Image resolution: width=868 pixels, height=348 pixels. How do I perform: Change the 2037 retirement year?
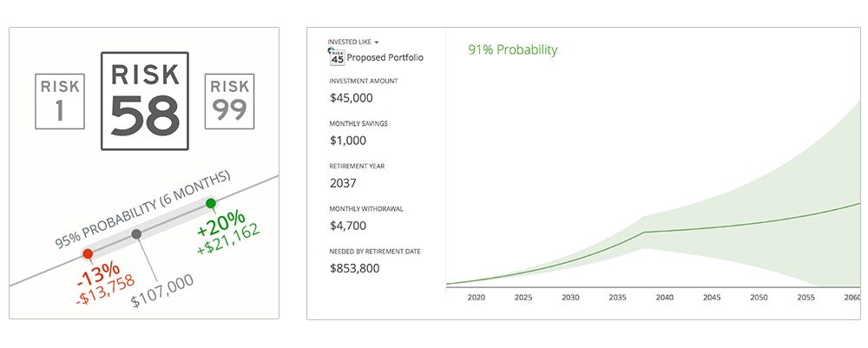[343, 182]
